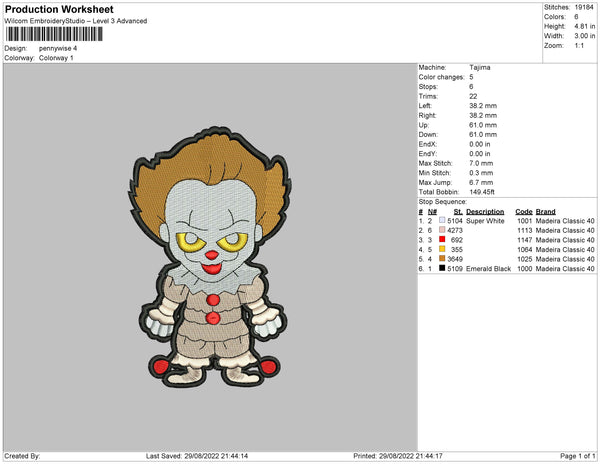Click the Super White description text
This screenshot has width=600, height=464.
click(485, 221)
